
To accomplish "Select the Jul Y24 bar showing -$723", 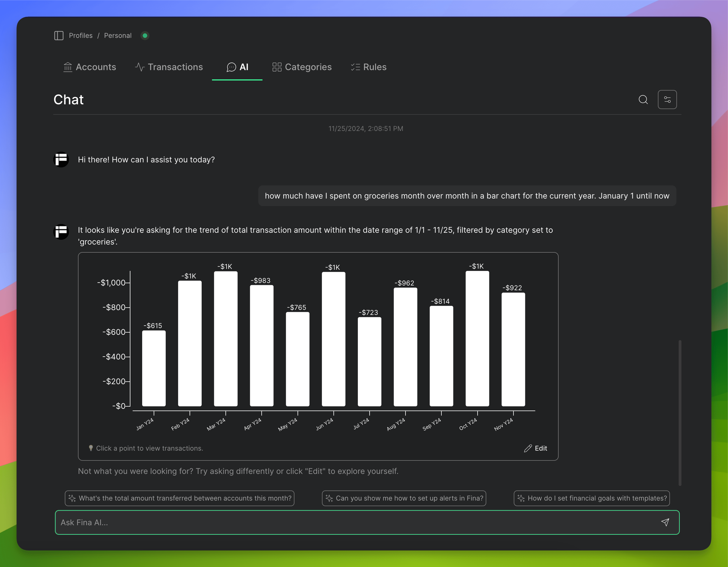I will 370,362.
